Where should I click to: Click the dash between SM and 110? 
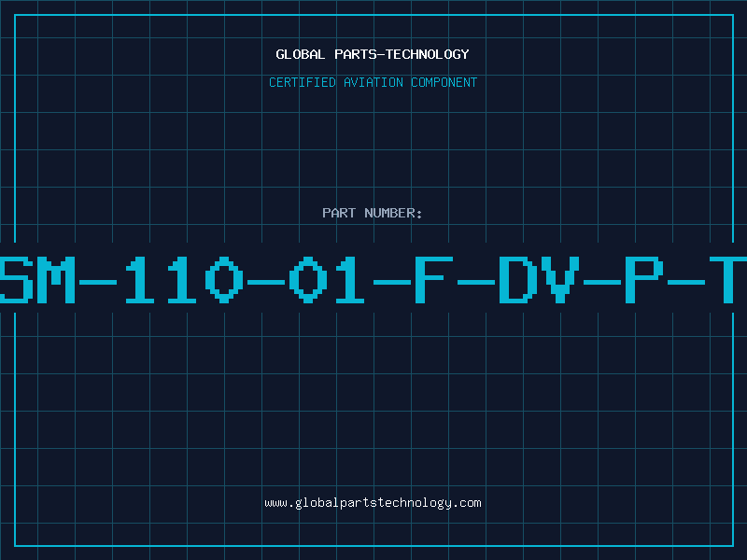tap(98, 282)
